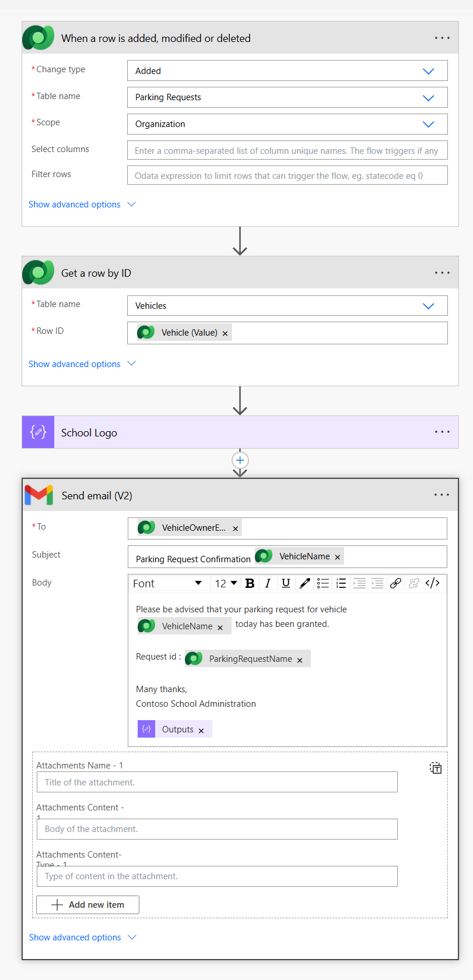The width and height of the screenshot is (473, 980).
Task: Switch body editor to code view
Action: (432, 583)
